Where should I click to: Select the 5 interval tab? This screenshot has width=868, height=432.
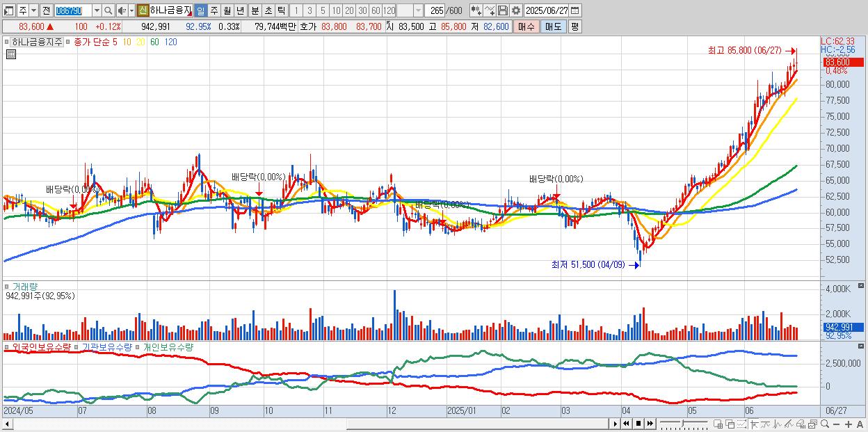tap(323, 10)
